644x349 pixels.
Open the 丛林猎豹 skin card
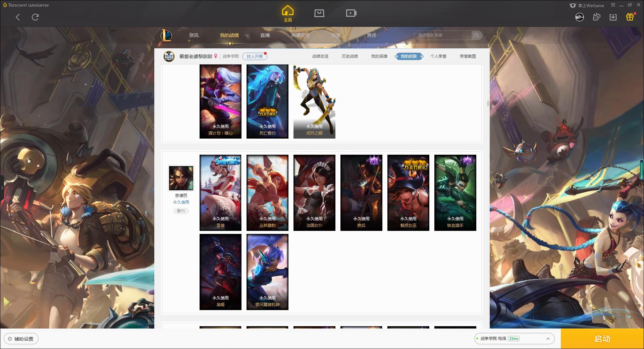point(267,193)
